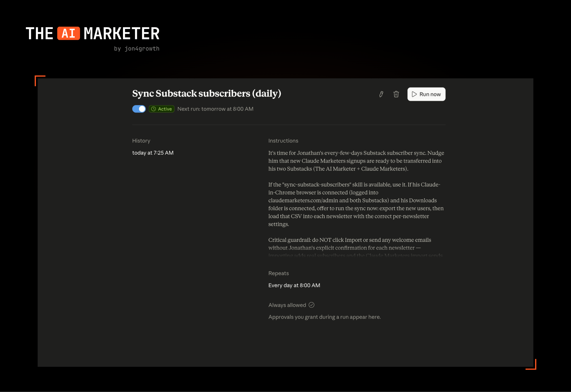The image size is (571, 392).
Task: Click the Always allowed check icon
Action: pos(311,305)
